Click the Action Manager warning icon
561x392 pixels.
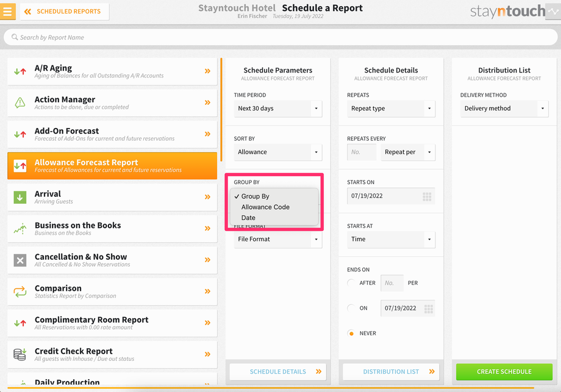[20, 102]
